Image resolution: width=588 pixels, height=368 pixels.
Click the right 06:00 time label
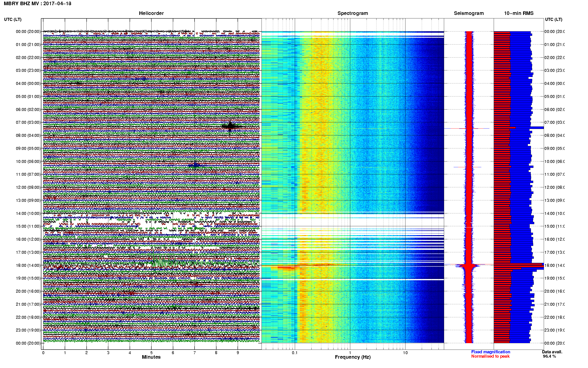point(554,109)
